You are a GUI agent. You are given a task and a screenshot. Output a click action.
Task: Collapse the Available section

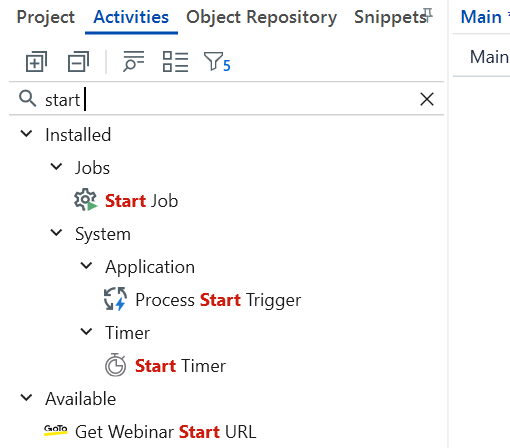coord(26,398)
